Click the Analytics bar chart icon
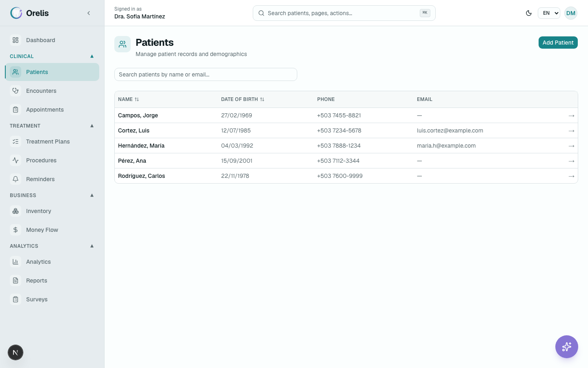The image size is (588, 368). tap(16, 262)
